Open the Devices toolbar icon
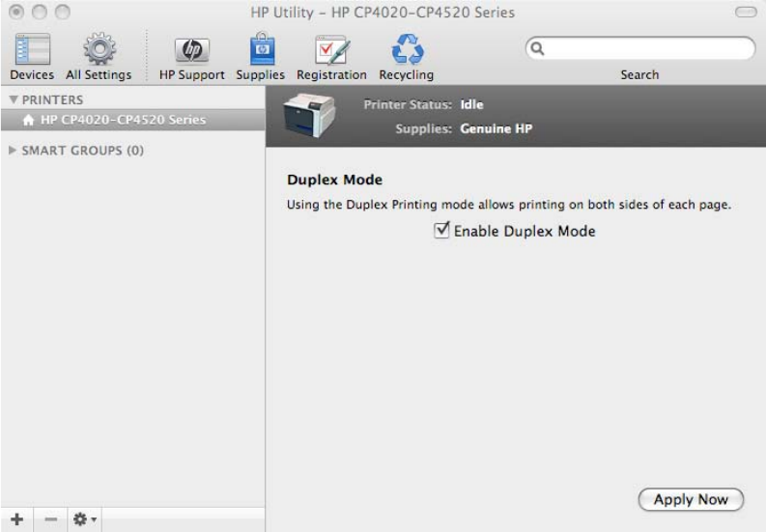Viewport: 766px width, 532px height. [x=32, y=49]
